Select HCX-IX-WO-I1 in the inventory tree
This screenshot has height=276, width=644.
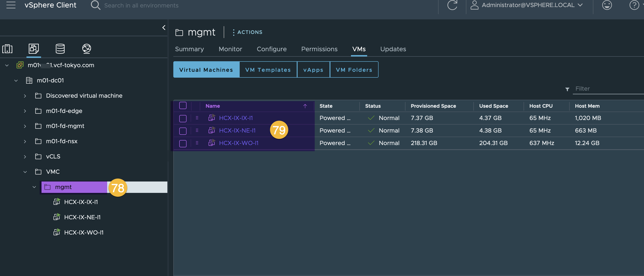coord(84,232)
